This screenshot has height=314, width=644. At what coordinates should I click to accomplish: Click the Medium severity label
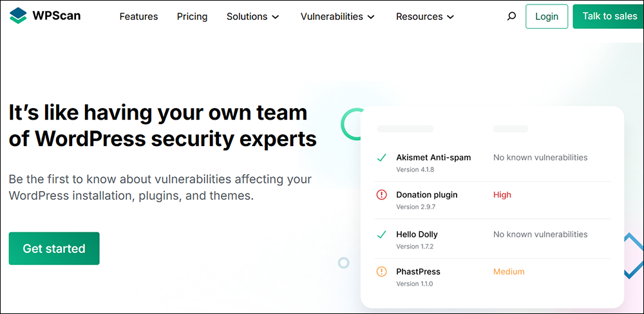pyautogui.click(x=509, y=272)
